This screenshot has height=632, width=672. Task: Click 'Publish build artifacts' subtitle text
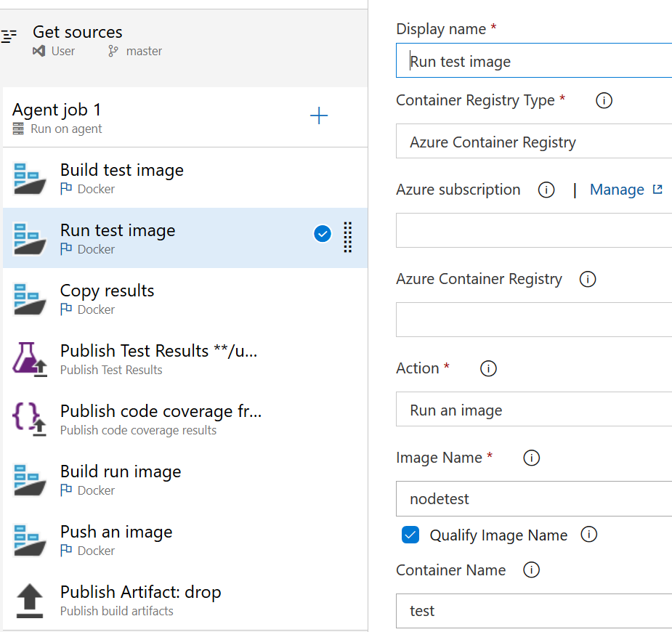[116, 611]
